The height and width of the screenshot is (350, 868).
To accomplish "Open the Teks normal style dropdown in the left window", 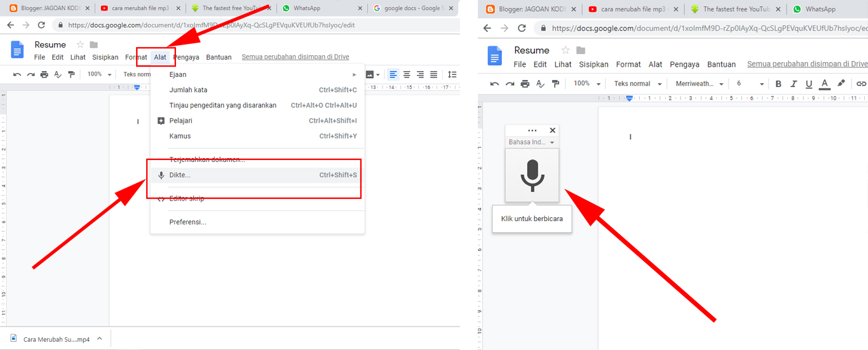I will coord(137,74).
